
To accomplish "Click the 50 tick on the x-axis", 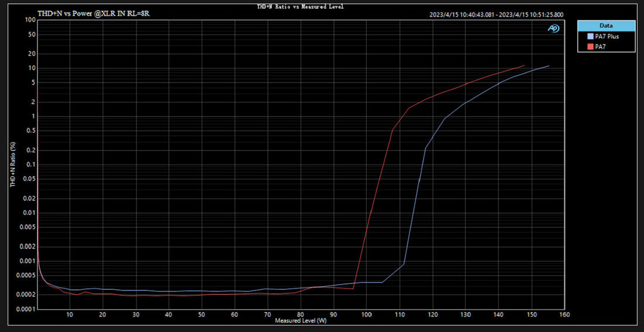I will pyautogui.click(x=202, y=315).
